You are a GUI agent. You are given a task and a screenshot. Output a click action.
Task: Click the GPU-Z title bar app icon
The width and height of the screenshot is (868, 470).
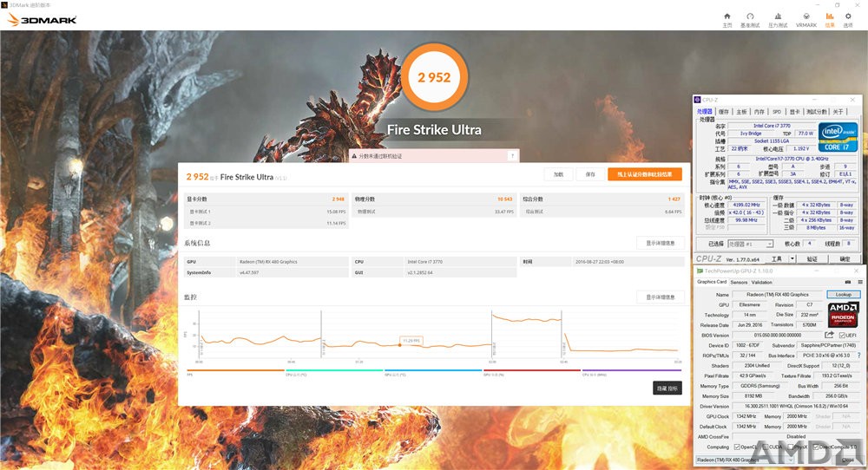(700, 271)
